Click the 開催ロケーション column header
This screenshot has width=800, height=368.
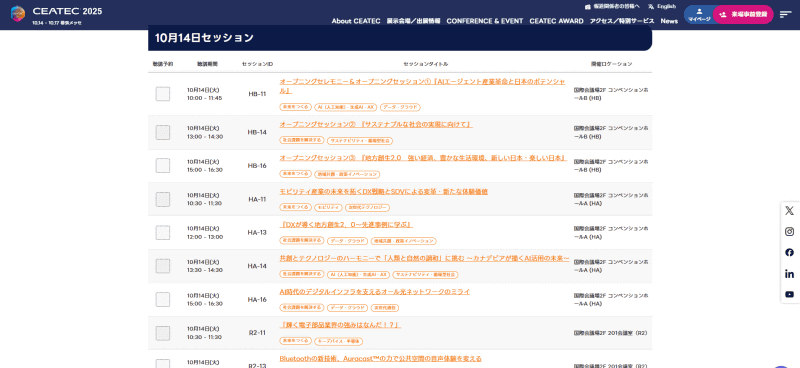611,64
